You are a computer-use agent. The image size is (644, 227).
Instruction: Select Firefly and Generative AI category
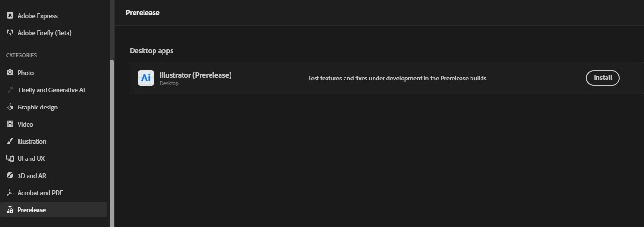pyautogui.click(x=54, y=90)
